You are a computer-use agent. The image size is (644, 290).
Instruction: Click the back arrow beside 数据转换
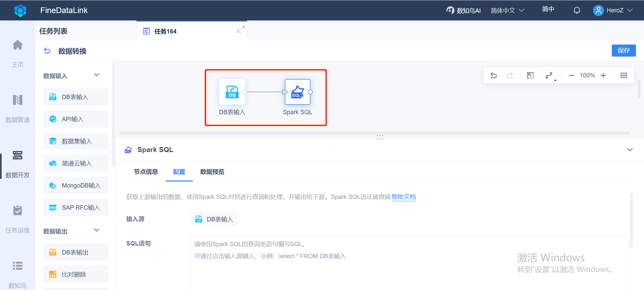point(47,51)
